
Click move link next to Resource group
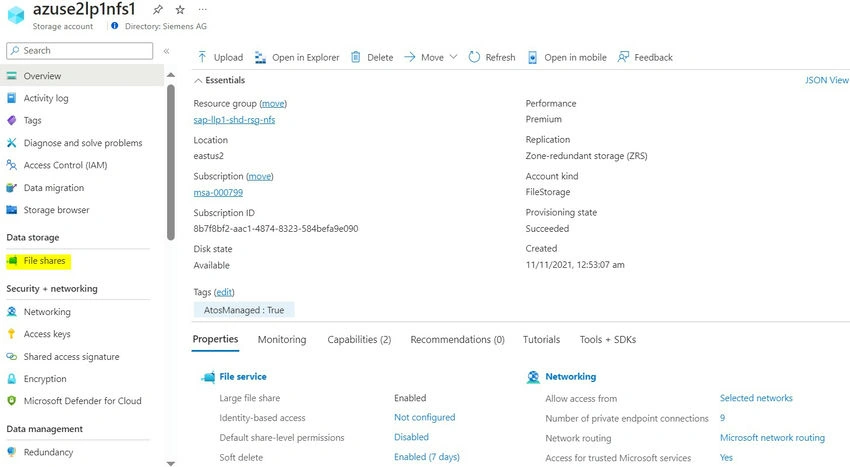pyautogui.click(x=273, y=104)
